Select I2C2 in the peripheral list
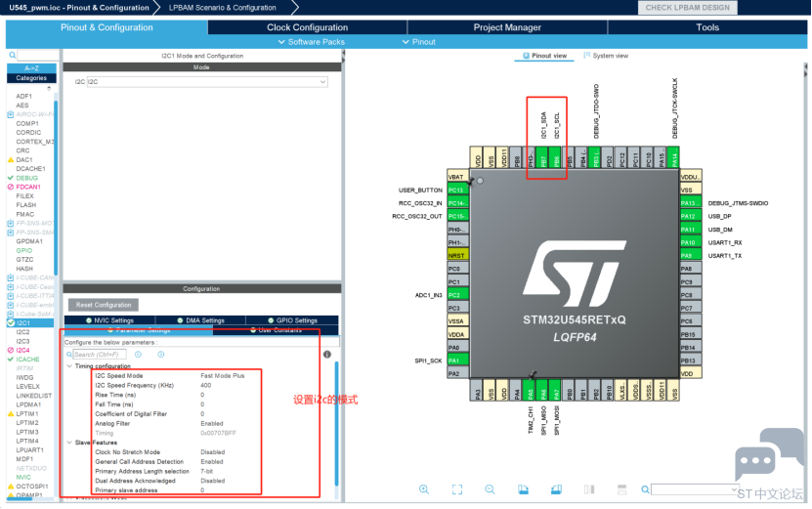The image size is (812, 509). (22, 332)
